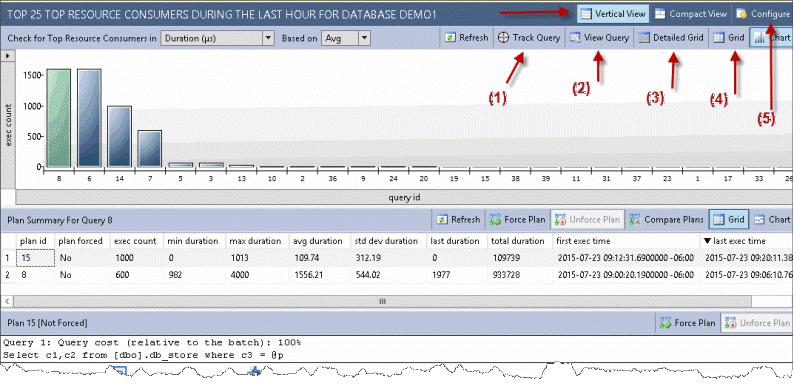Select the bar for query 14

pos(120,136)
